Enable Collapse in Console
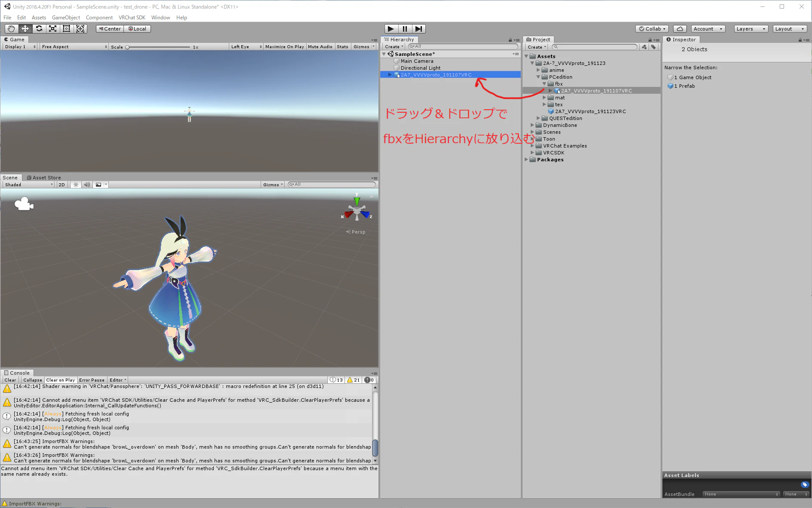This screenshot has height=508, width=812. [33, 380]
